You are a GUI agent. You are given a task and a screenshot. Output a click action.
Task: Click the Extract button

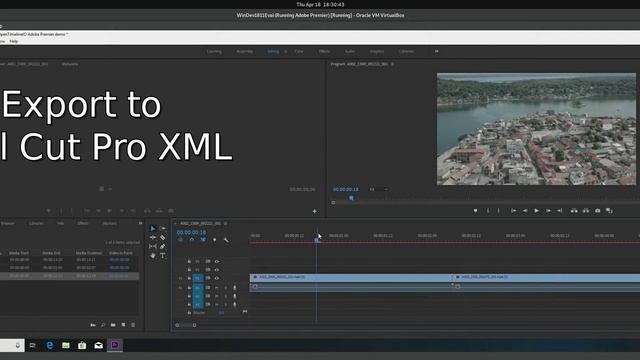click(586, 211)
